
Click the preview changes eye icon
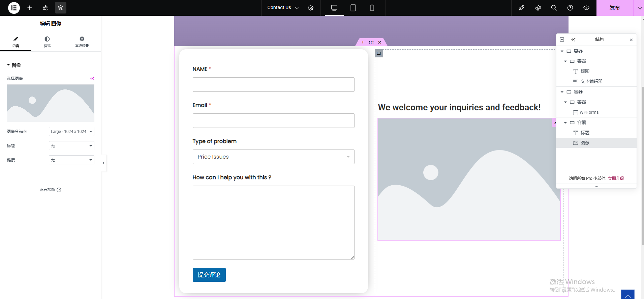point(586,8)
